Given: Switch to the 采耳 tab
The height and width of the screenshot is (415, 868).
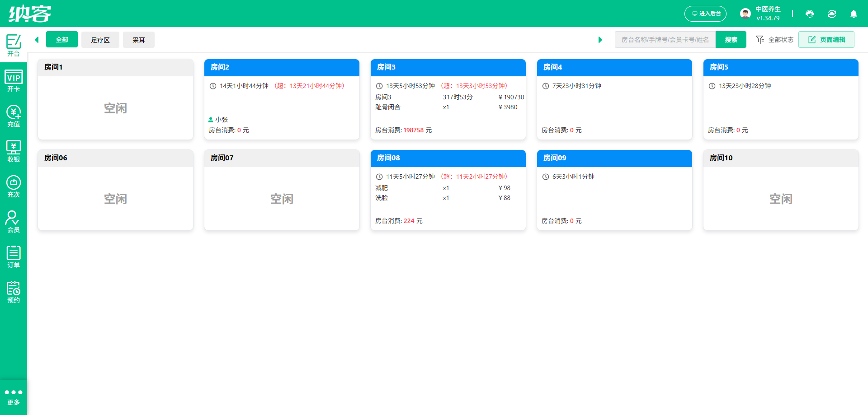Looking at the screenshot, I should pyautogui.click(x=139, y=40).
